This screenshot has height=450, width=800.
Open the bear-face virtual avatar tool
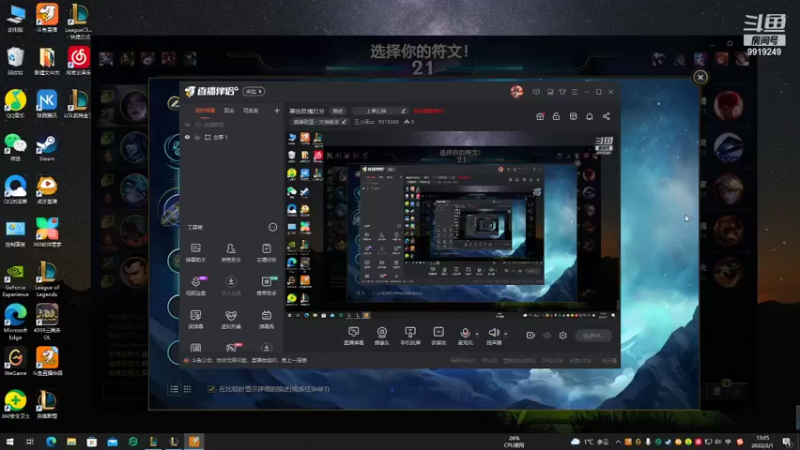point(231,319)
